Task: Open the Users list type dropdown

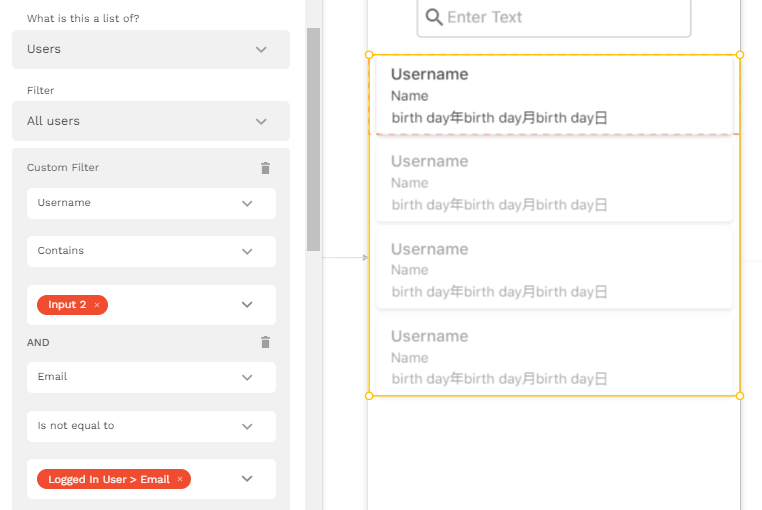Action: pyautogui.click(x=151, y=50)
